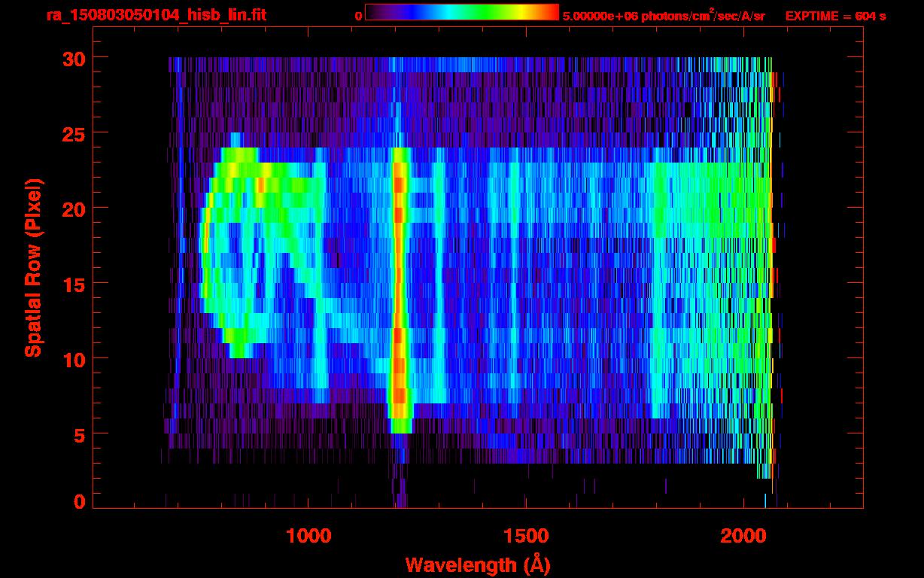Screen dimensions: 924x578
Task: Click the rainbow color scale bar
Action: coord(462,12)
